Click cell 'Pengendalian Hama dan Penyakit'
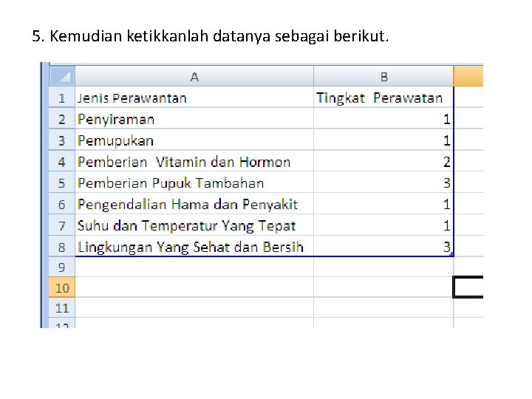Viewport: 532px width, 399px height. click(194, 204)
